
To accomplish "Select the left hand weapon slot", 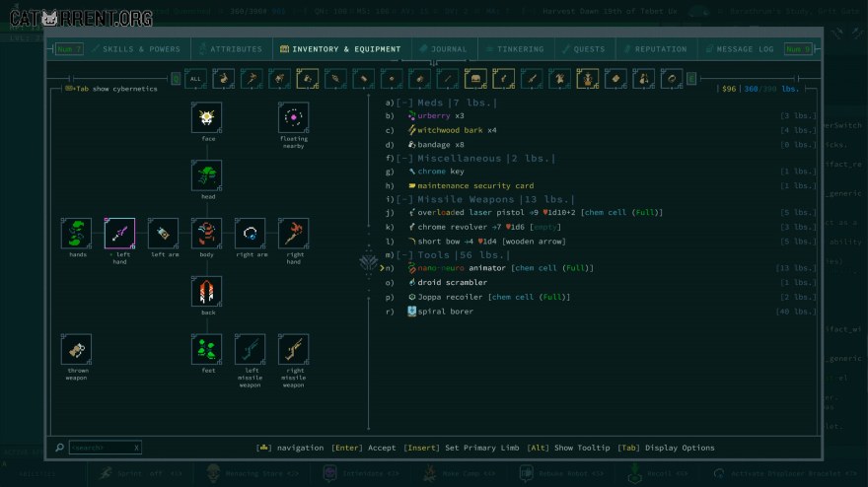I will click(119, 233).
